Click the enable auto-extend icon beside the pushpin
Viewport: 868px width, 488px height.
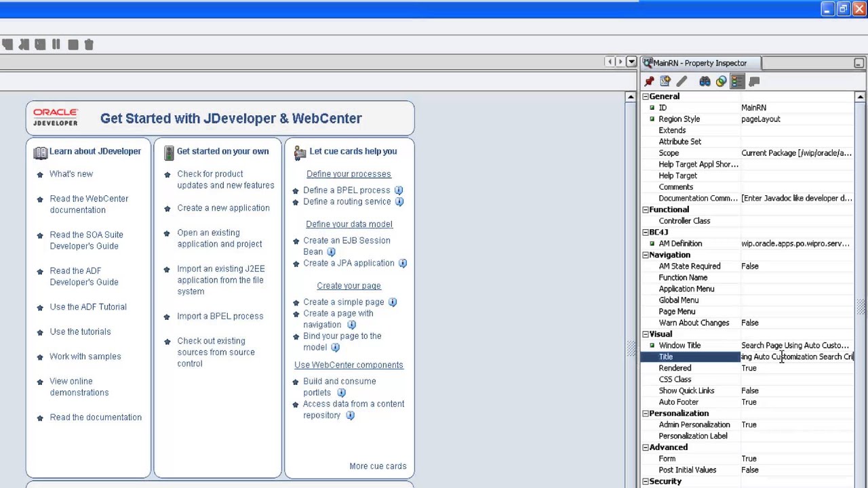point(665,81)
